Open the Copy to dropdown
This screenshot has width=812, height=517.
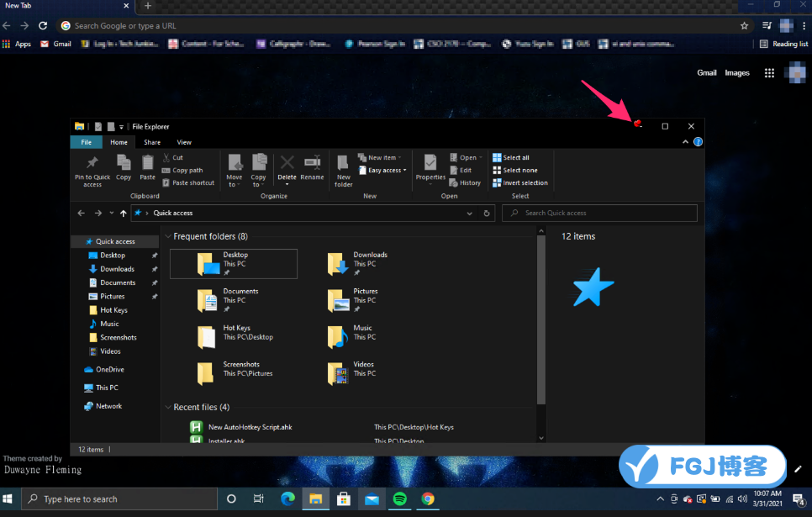click(258, 171)
